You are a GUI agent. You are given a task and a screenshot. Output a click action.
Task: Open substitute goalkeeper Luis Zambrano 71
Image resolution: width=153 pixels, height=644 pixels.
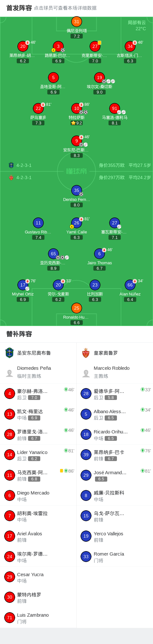[38, 618]
